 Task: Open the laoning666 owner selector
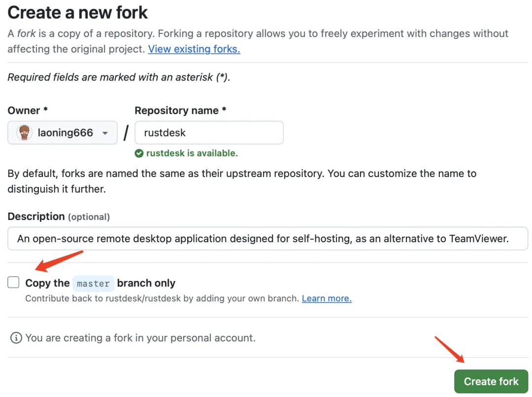tap(63, 133)
